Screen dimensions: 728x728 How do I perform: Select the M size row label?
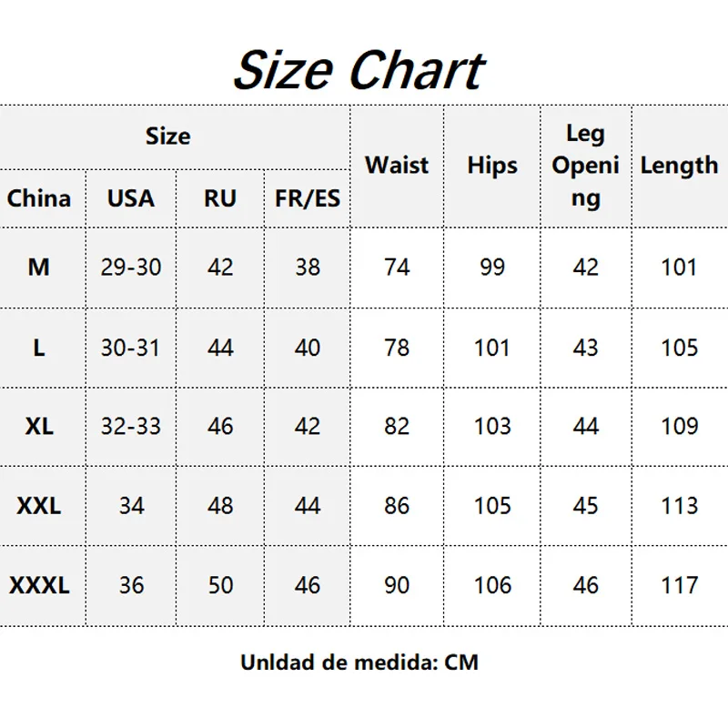coord(39,268)
